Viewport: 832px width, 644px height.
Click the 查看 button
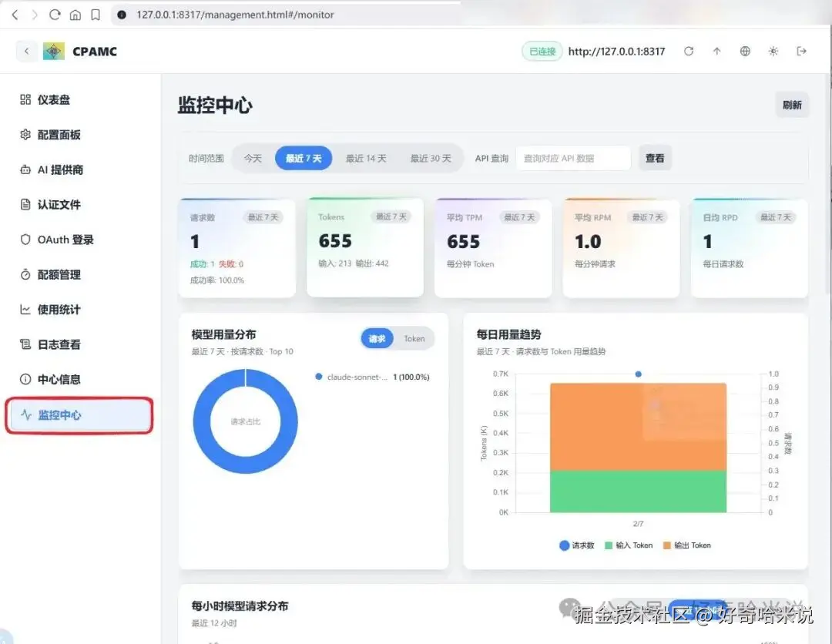click(655, 158)
